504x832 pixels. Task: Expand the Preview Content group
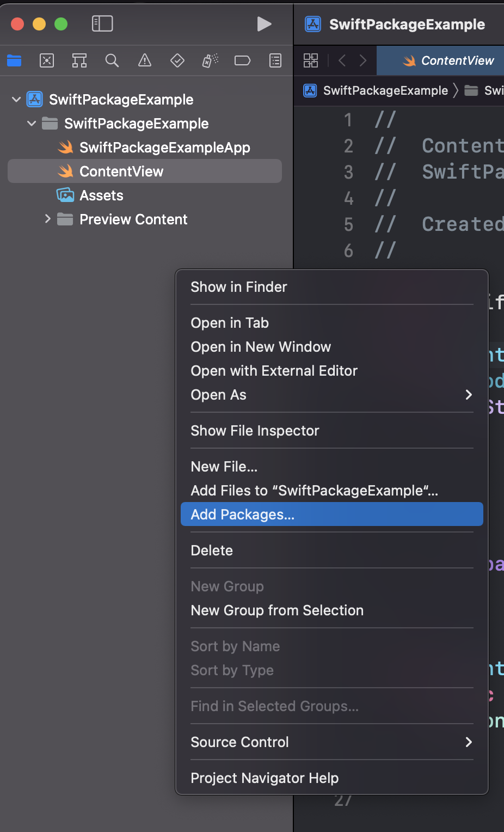pos(48,219)
